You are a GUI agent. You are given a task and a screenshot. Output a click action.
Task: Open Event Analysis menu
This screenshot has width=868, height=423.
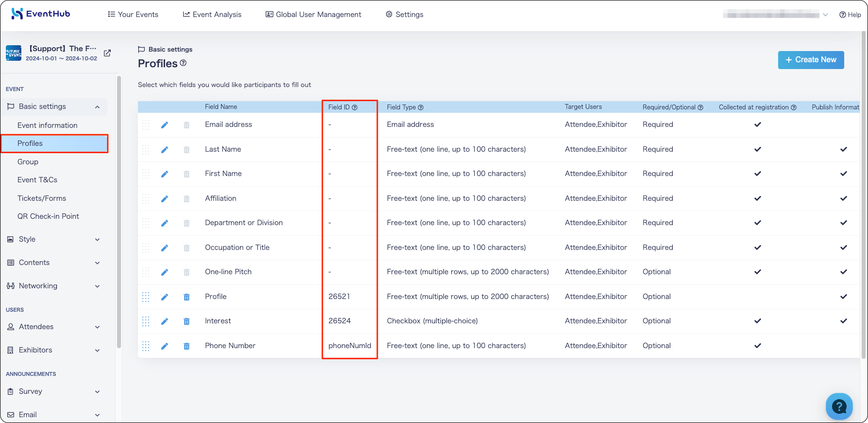click(x=212, y=15)
